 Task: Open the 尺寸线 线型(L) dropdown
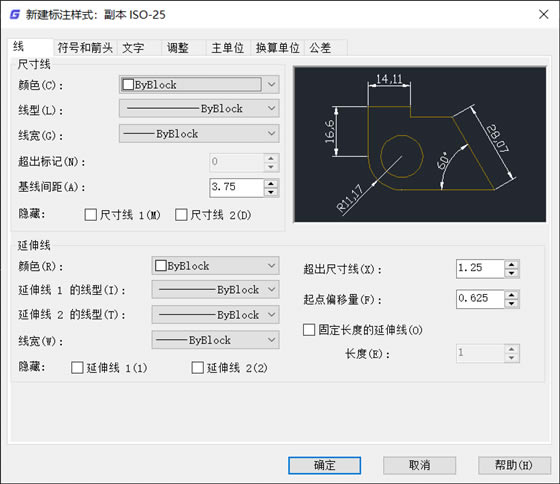[x=199, y=109]
